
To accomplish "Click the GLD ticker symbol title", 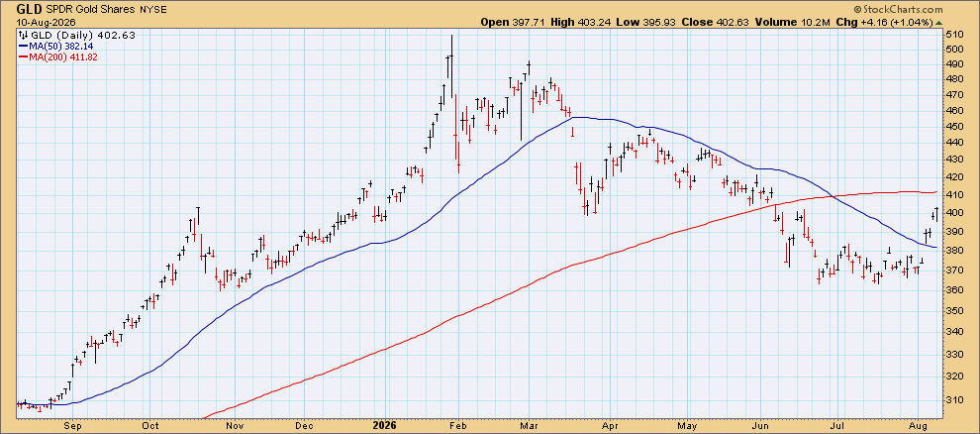I will tap(29, 9).
